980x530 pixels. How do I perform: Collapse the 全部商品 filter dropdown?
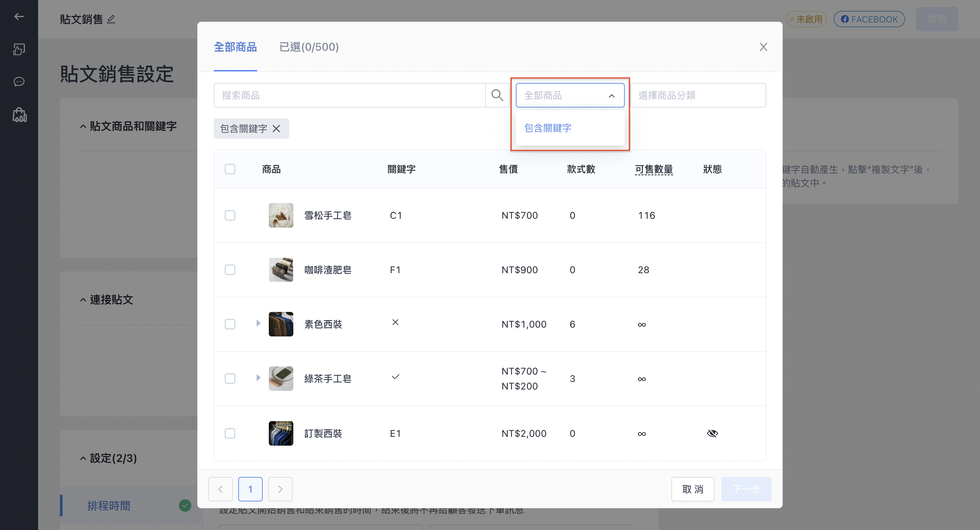570,95
